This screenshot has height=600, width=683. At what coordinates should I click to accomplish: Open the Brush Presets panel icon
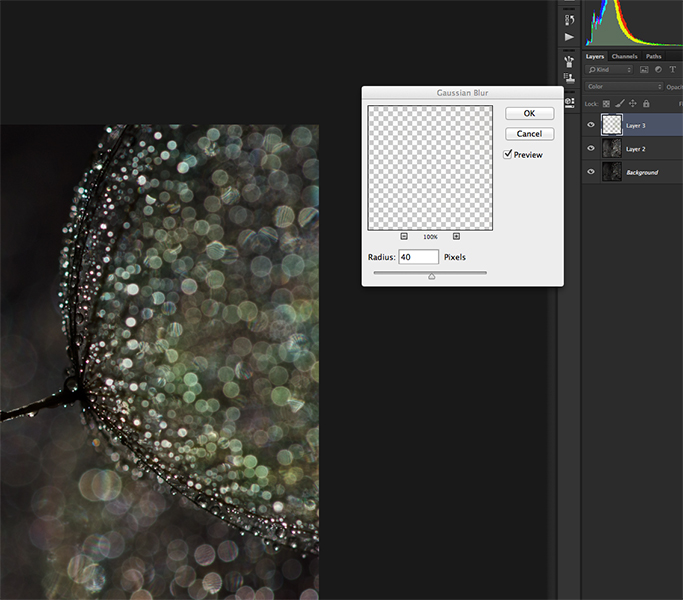coord(569,62)
